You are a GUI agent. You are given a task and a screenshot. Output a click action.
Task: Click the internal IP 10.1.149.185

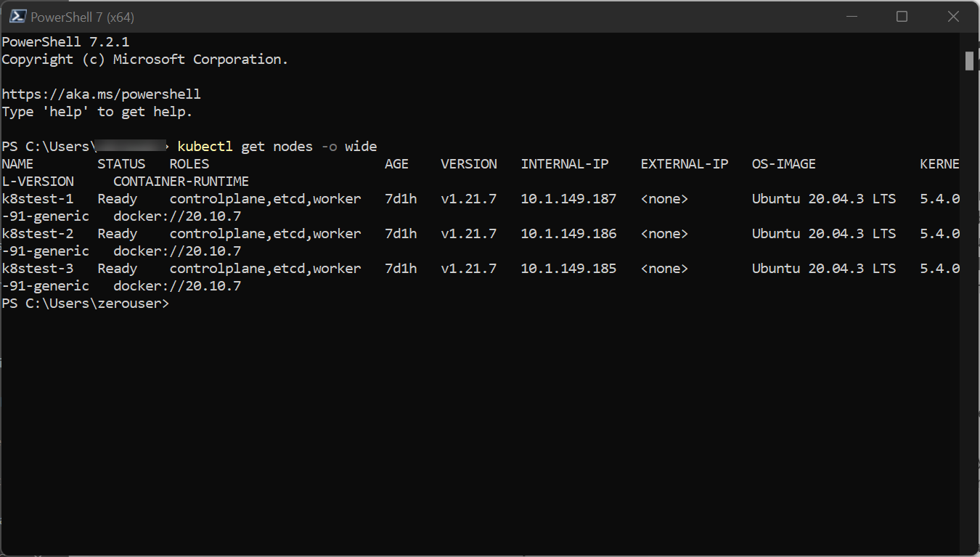point(568,269)
